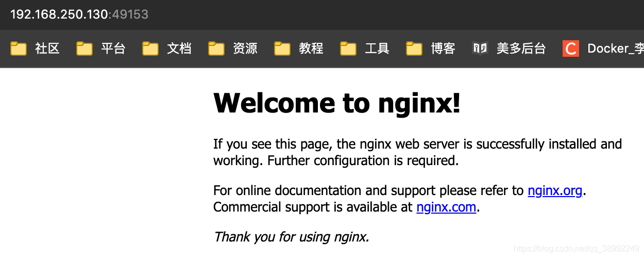Click the 'Thank you for using nginx.' text

coord(291,237)
